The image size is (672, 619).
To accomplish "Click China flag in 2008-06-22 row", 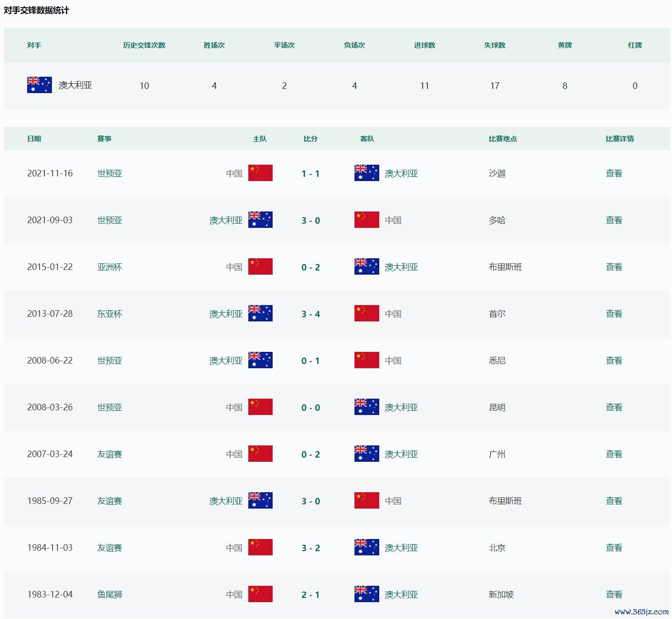I will 367,360.
